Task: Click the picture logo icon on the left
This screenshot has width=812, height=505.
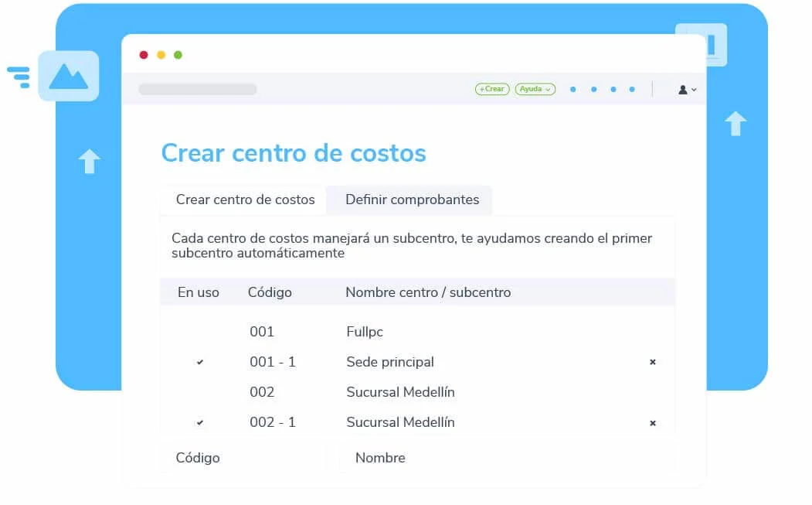Action: [68, 76]
